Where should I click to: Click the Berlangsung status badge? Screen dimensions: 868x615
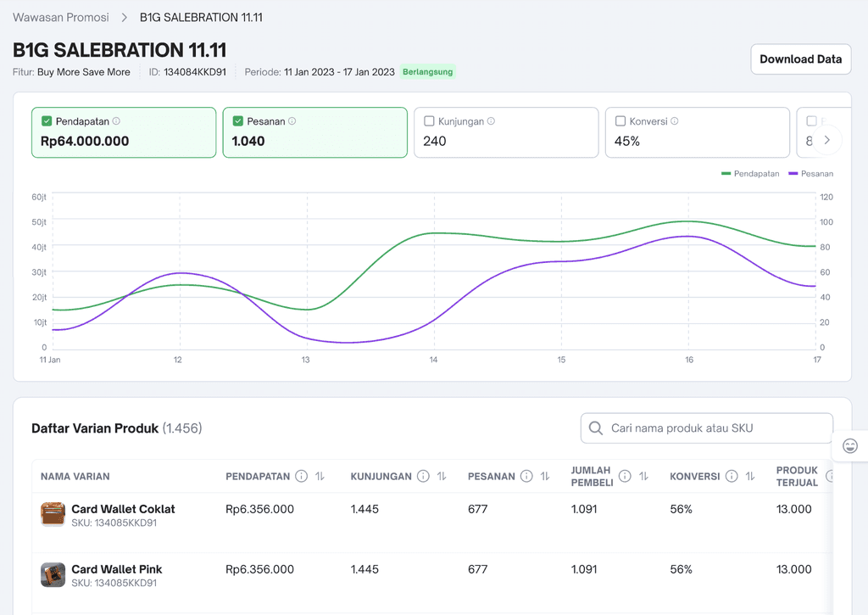point(428,72)
